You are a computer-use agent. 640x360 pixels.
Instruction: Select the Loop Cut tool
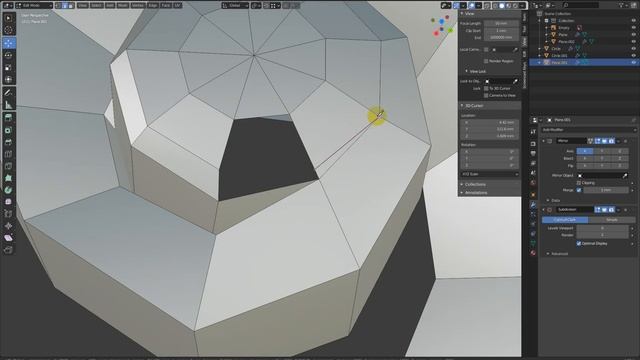[9, 154]
